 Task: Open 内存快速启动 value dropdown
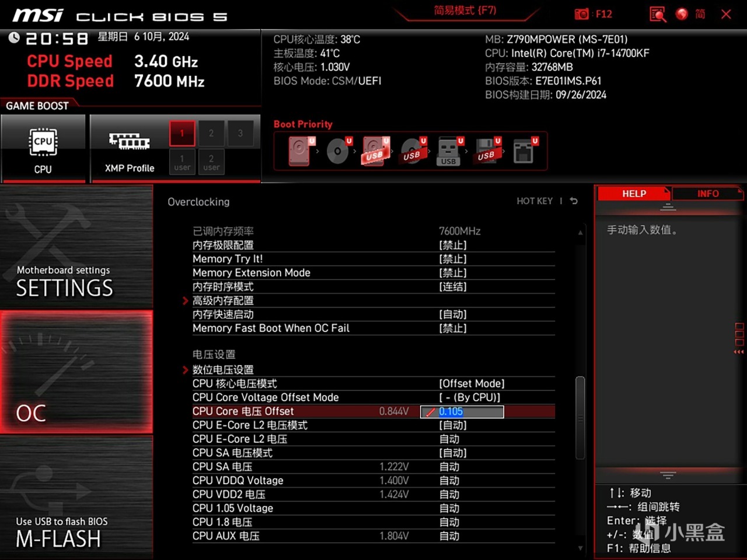pyautogui.click(x=453, y=314)
